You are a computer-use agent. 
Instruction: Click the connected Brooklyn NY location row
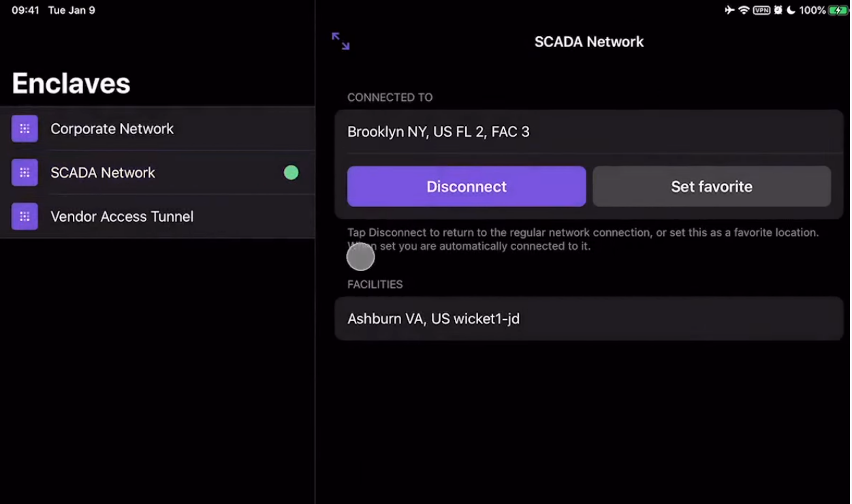[588, 132]
